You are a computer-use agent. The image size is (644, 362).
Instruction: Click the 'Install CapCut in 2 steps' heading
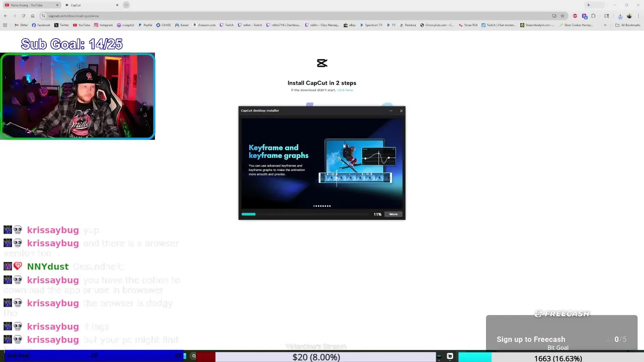tap(322, 83)
